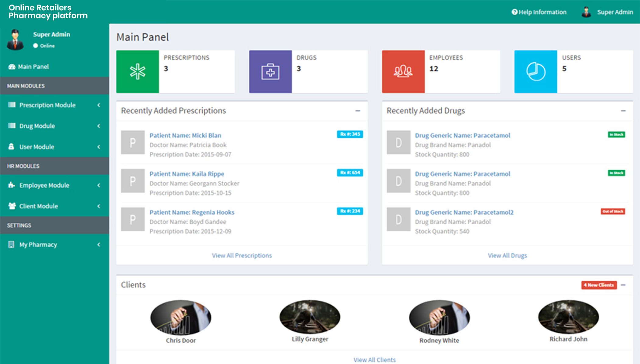The width and height of the screenshot is (640, 364).
Task: Click the My Pharmacy building icon
Action: pos(11,245)
